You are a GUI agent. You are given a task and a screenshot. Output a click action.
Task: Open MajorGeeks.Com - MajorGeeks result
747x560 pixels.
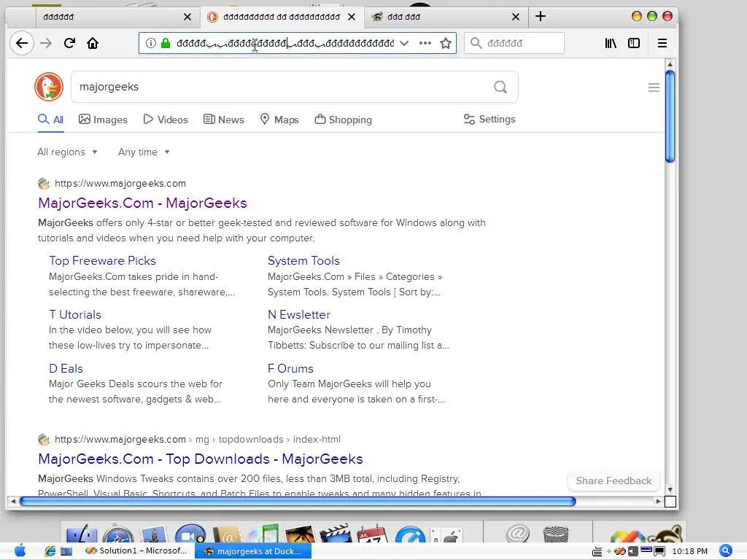tap(142, 203)
